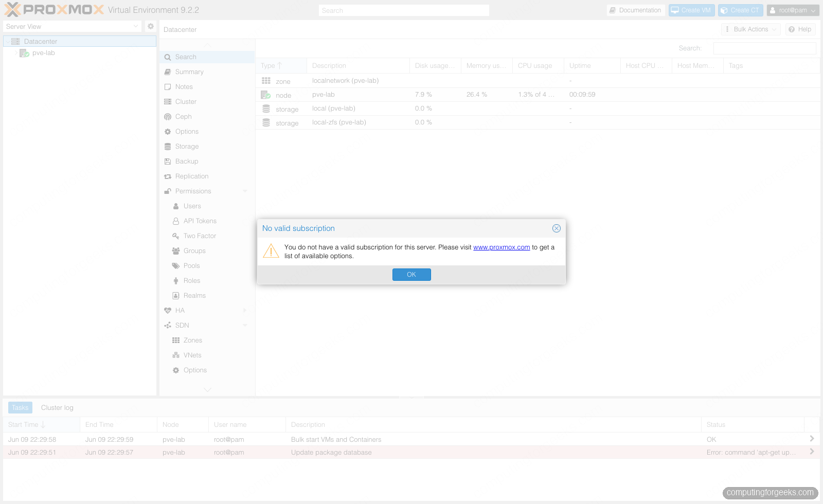The width and height of the screenshot is (823, 504).
Task: Click the warning triangle icon in dialog
Action: point(271,251)
